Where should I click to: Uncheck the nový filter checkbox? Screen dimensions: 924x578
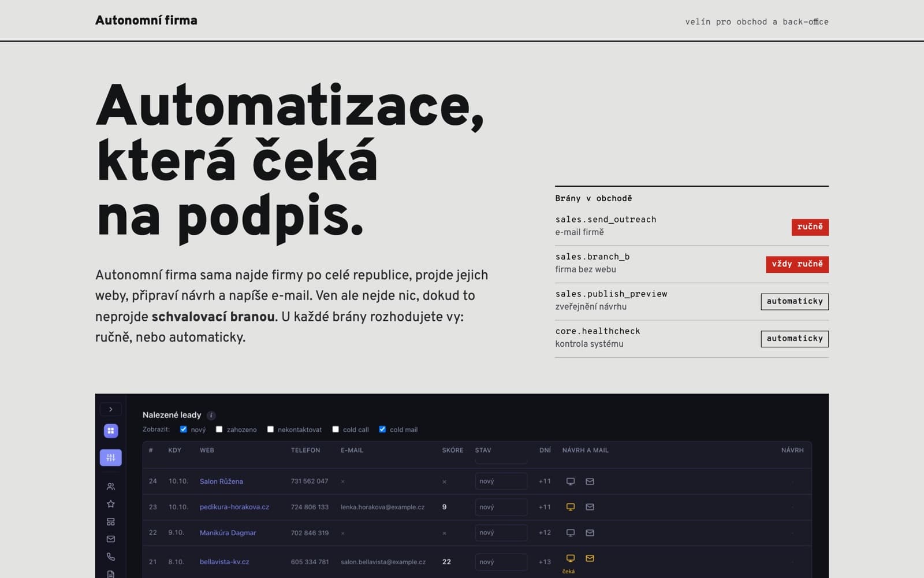point(184,429)
